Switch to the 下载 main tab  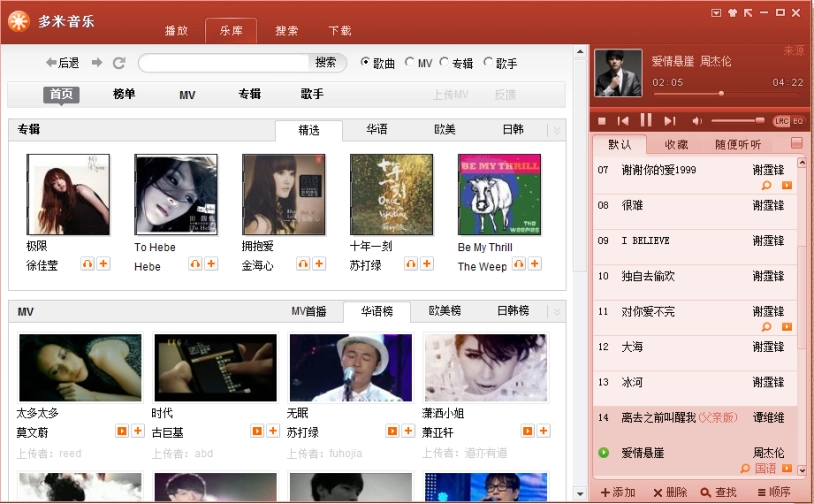[x=340, y=31]
